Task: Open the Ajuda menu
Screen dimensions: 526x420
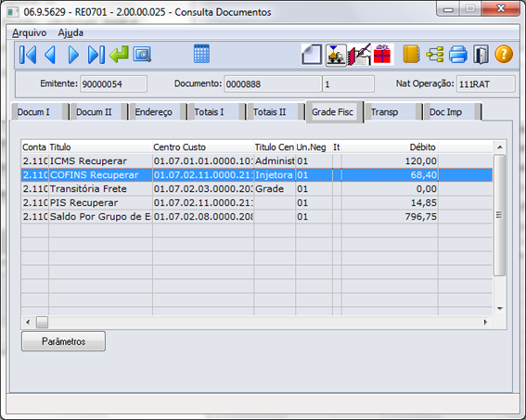Action: (71, 32)
